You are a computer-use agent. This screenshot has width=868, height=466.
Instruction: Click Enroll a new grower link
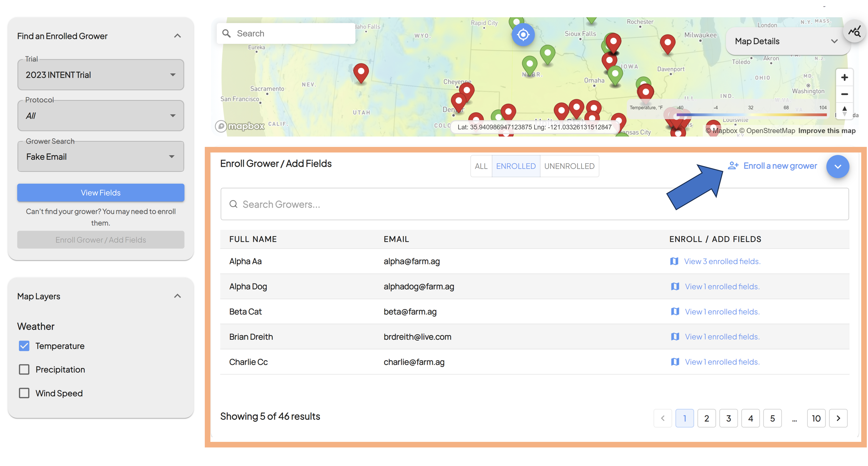[772, 165]
